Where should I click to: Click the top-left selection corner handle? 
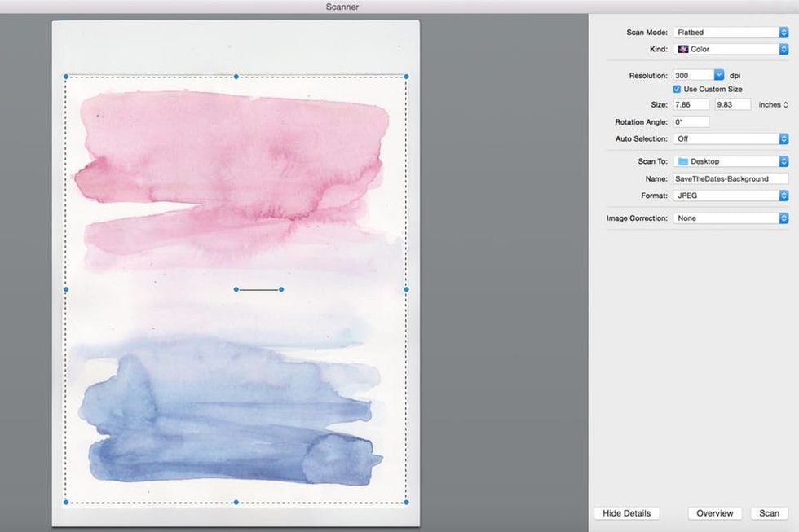tap(66, 77)
